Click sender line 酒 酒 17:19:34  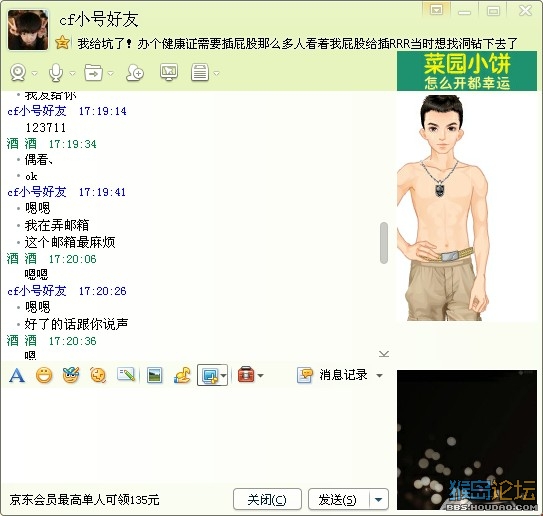coord(52,144)
